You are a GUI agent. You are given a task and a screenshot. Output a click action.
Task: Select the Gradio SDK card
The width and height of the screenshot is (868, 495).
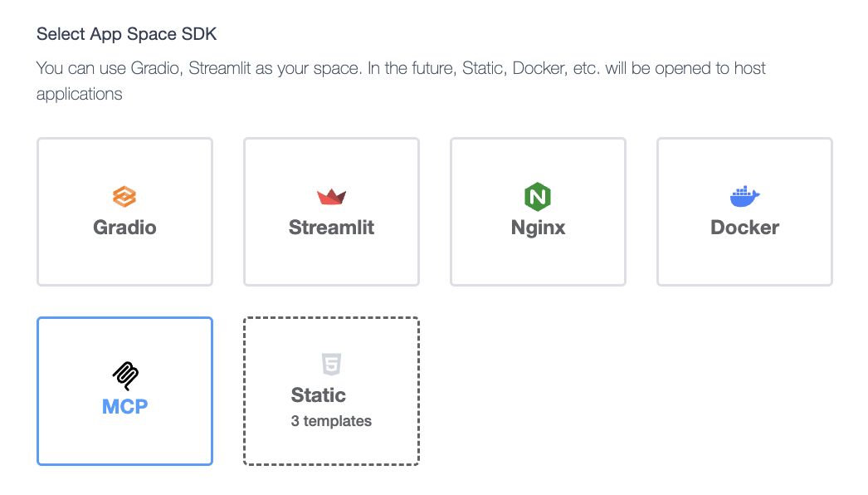point(124,257)
